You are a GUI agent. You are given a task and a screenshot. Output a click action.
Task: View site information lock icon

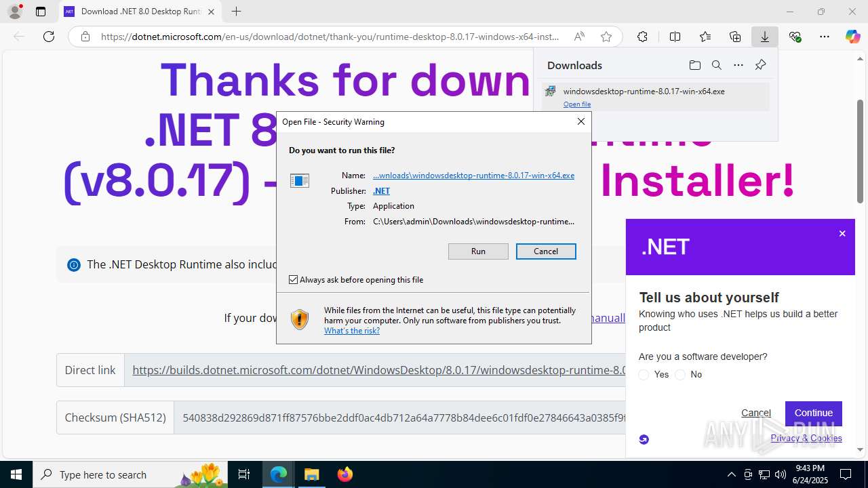click(85, 37)
